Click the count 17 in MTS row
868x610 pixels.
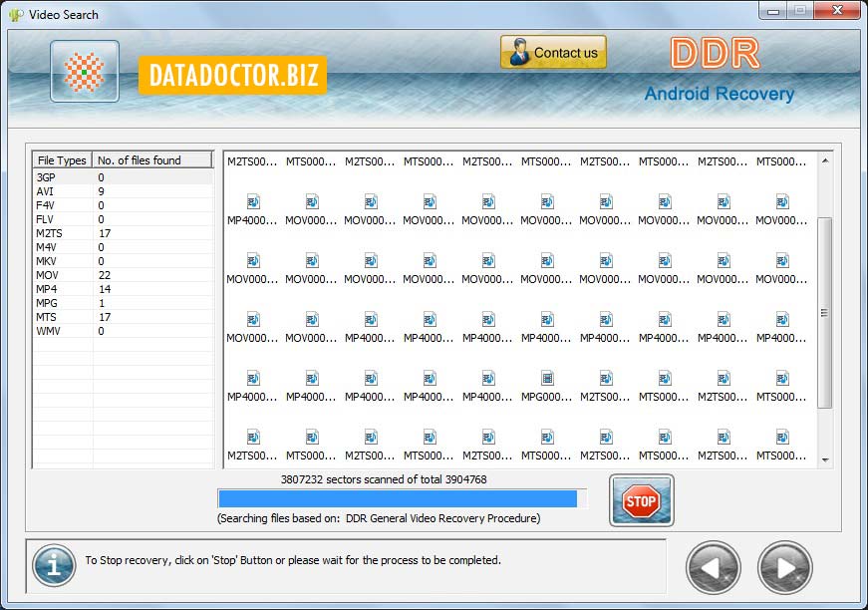(104, 317)
